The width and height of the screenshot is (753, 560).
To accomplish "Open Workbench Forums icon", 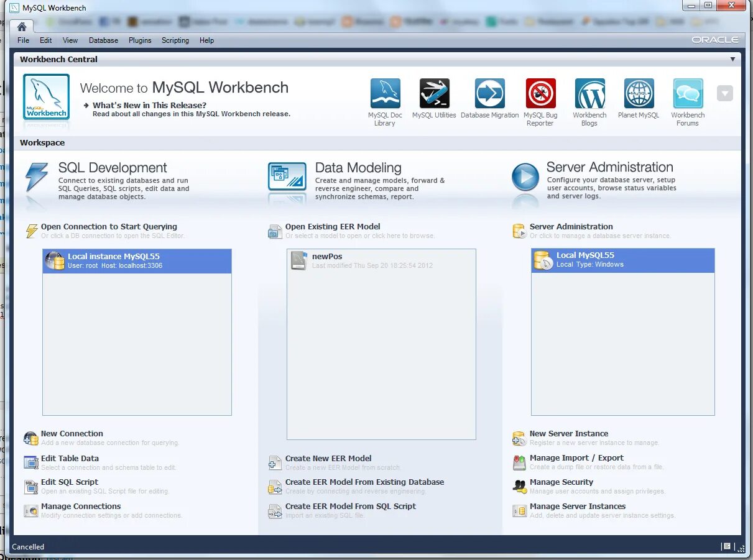I will pos(688,94).
